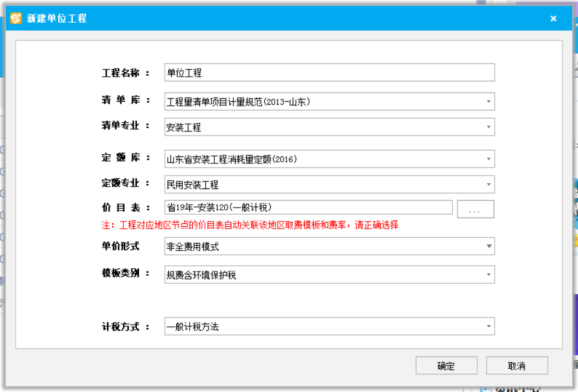Click the 取消 button to cancel
The height and width of the screenshot is (392, 578).
coord(517,365)
